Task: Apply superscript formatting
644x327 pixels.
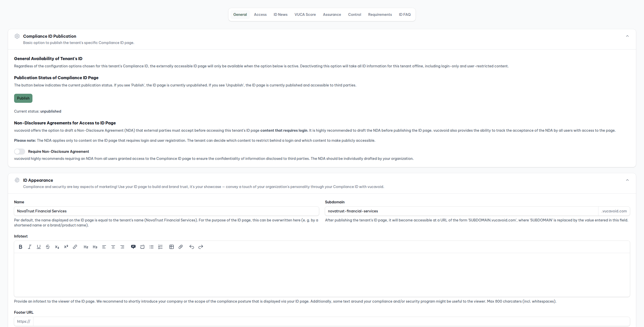Action: [66, 247]
